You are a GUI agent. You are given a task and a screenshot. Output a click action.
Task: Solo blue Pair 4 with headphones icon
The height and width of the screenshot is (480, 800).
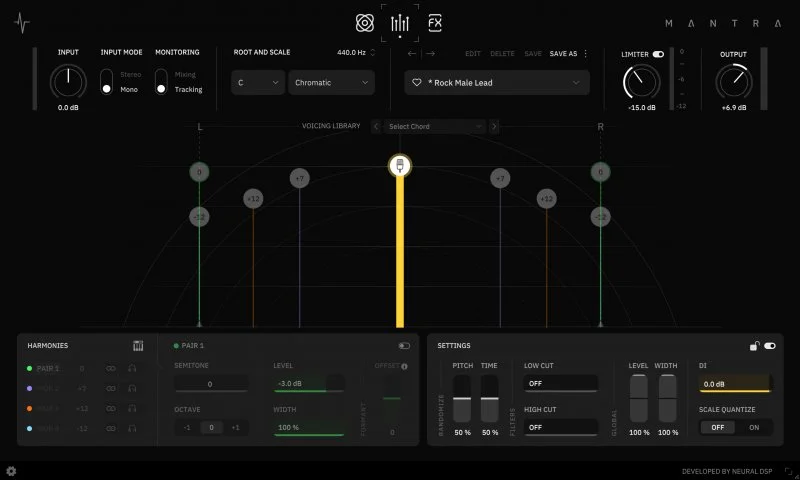(132, 428)
